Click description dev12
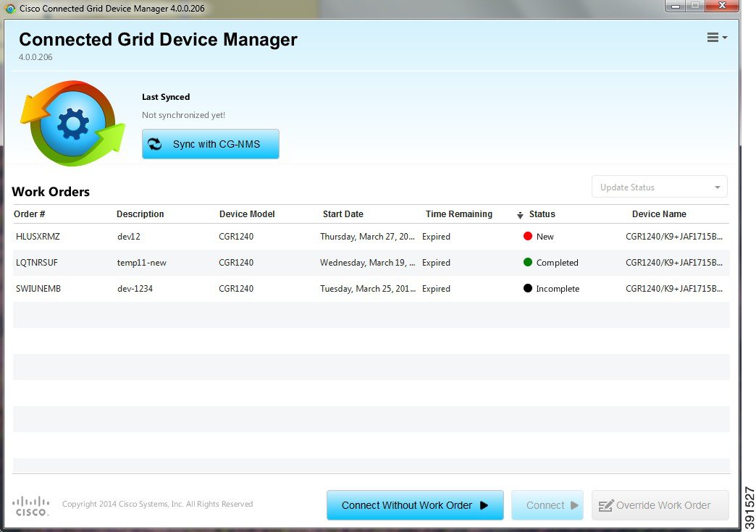756x532 pixels. (129, 237)
